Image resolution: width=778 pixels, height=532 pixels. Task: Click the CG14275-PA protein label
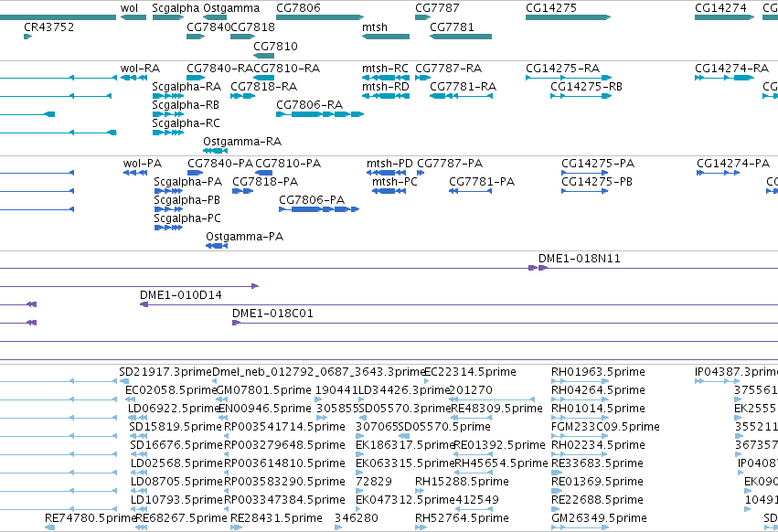(x=598, y=164)
